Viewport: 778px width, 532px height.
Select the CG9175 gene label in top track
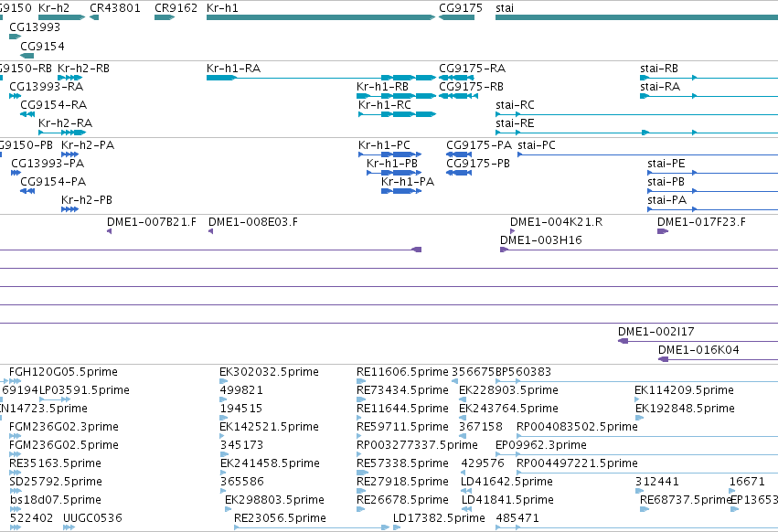click(x=461, y=8)
